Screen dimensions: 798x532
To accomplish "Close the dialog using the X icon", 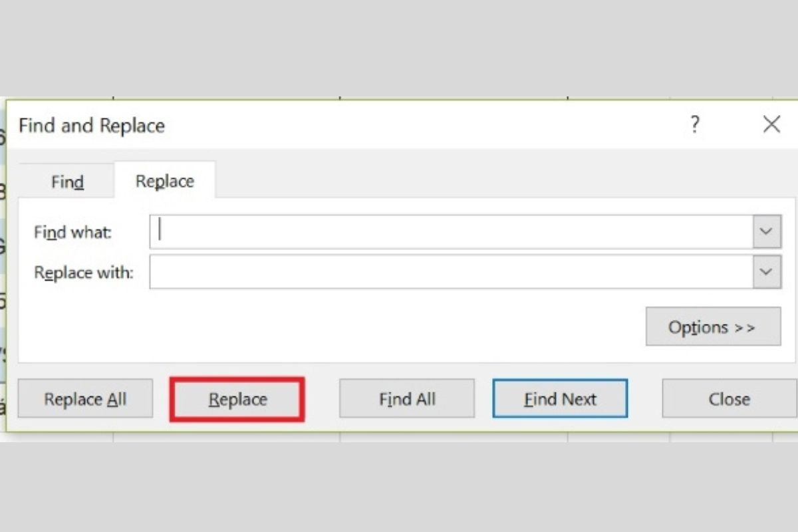I will click(x=771, y=124).
